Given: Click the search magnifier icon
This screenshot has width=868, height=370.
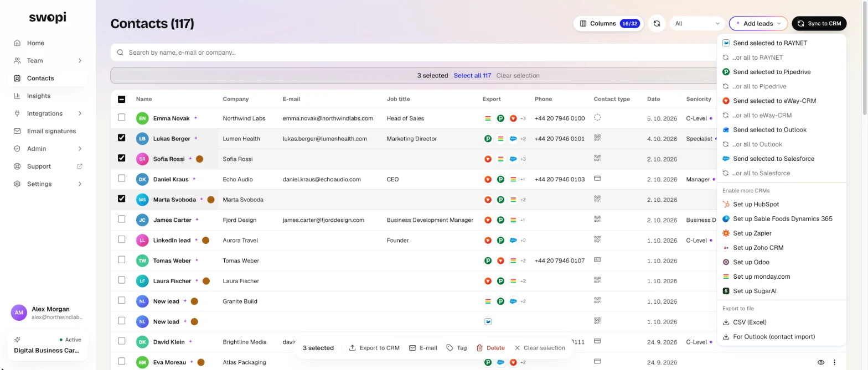Looking at the screenshot, I should pos(120,53).
